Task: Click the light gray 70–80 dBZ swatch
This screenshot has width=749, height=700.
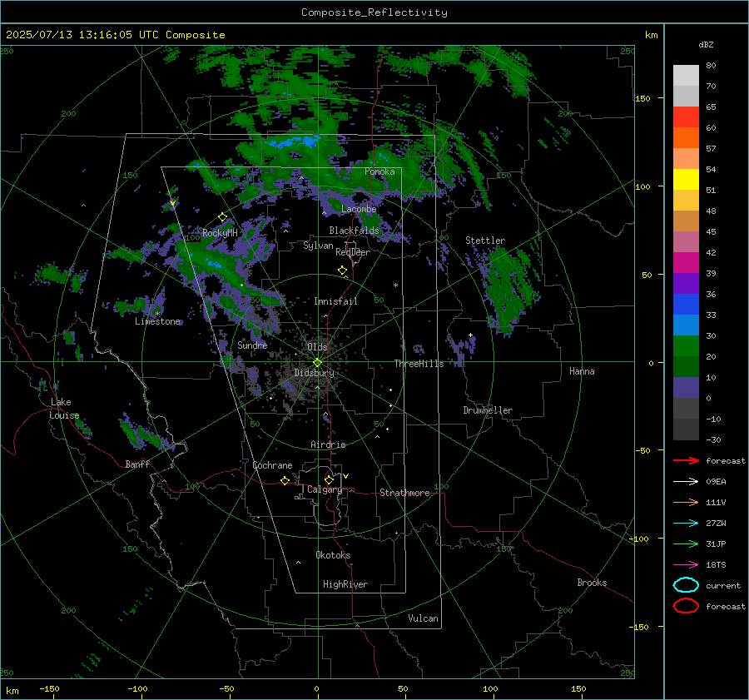Action: tap(686, 76)
